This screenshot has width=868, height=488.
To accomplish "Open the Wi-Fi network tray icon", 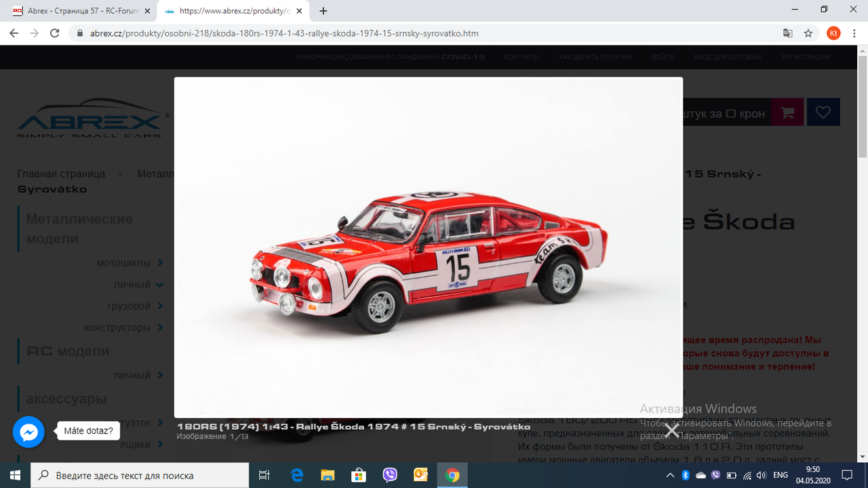I will click(x=747, y=475).
